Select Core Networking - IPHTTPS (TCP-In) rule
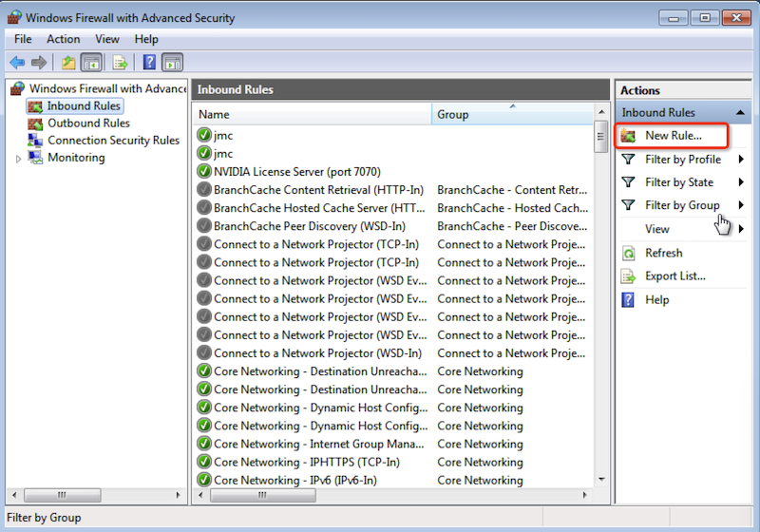This screenshot has height=532, width=760. tap(307, 462)
